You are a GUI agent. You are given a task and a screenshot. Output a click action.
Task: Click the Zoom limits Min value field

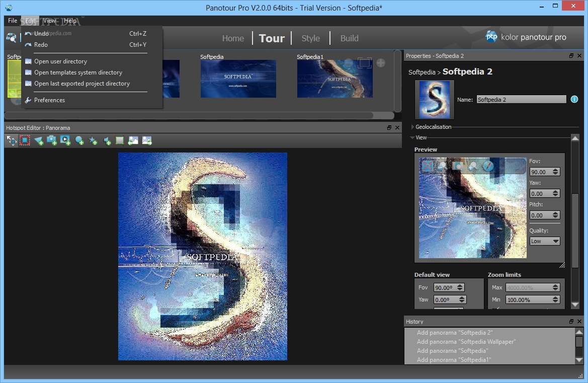pos(529,300)
